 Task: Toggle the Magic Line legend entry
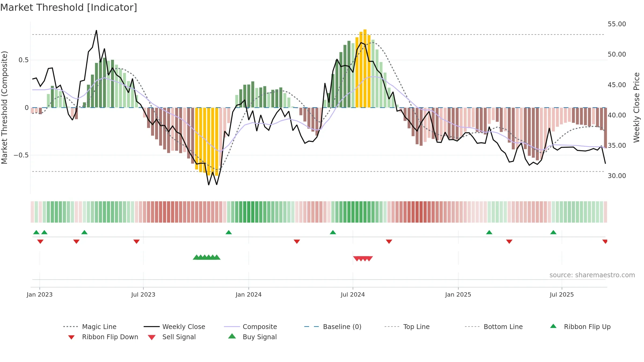[90, 327]
